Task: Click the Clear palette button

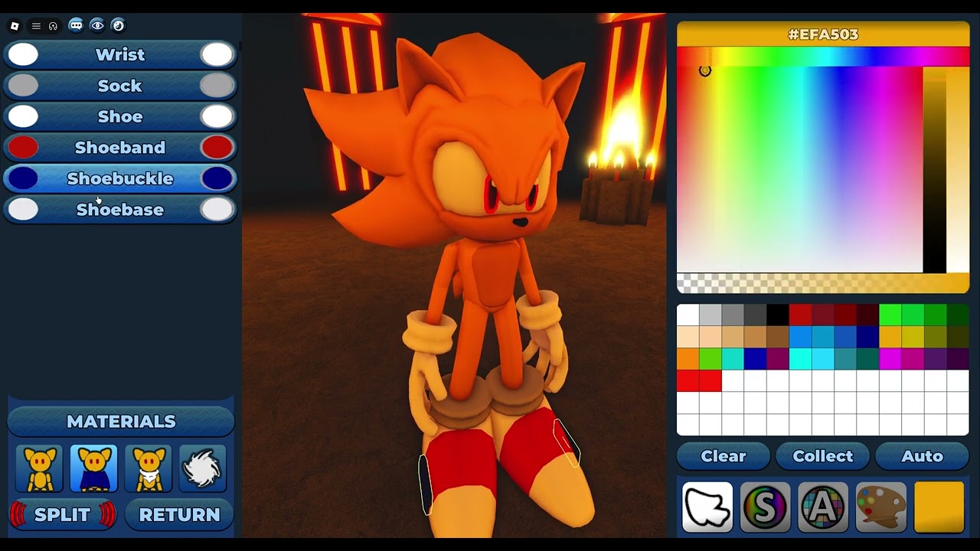Action: (x=724, y=456)
